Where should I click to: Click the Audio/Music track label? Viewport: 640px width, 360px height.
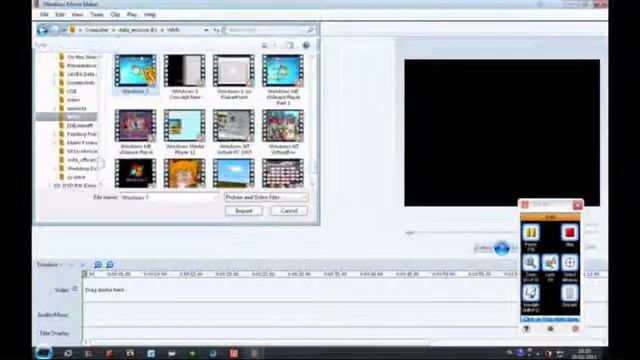tap(53, 315)
